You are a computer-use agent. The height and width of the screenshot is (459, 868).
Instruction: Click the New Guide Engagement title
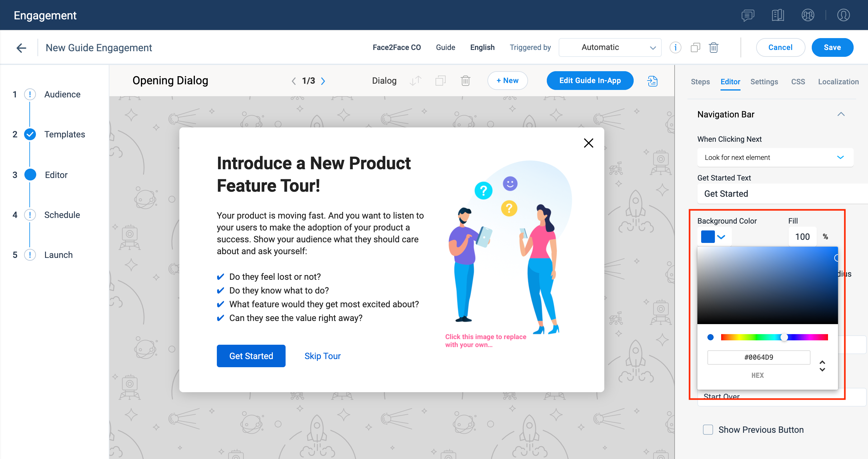(x=99, y=48)
